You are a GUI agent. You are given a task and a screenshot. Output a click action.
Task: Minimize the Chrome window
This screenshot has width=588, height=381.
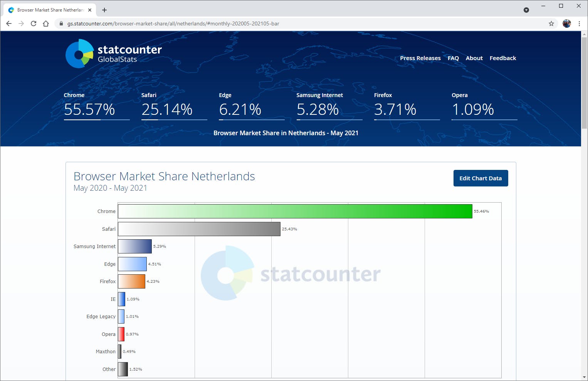pyautogui.click(x=543, y=6)
